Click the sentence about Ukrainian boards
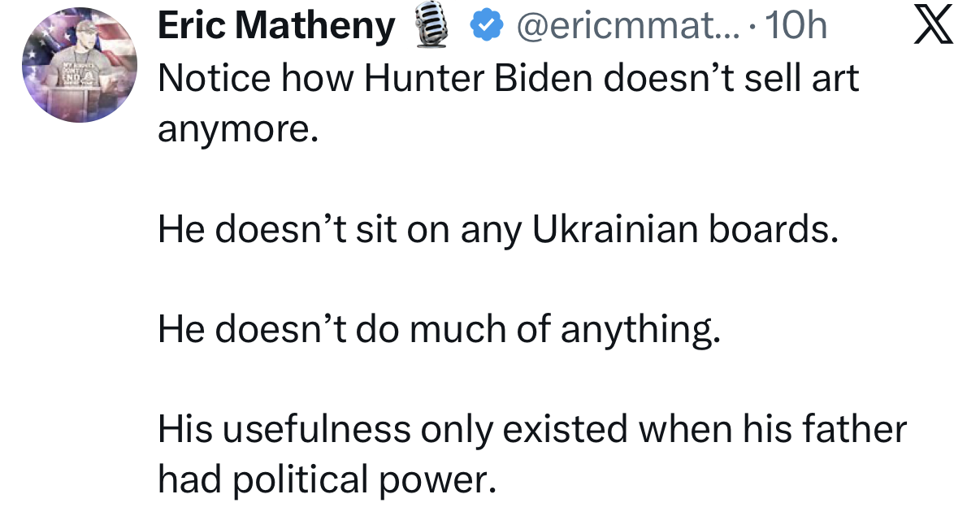This screenshot has width=980, height=516. click(x=497, y=232)
